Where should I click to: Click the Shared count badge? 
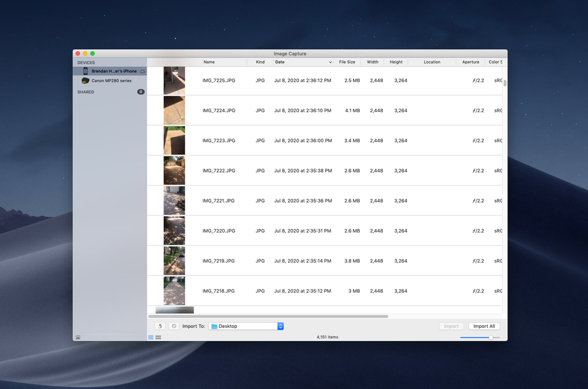(141, 92)
